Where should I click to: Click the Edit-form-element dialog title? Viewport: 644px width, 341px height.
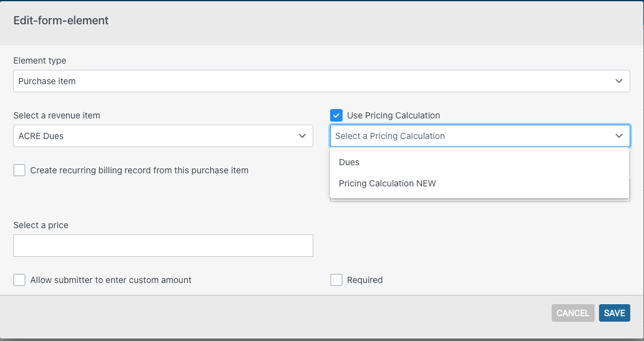coord(61,21)
